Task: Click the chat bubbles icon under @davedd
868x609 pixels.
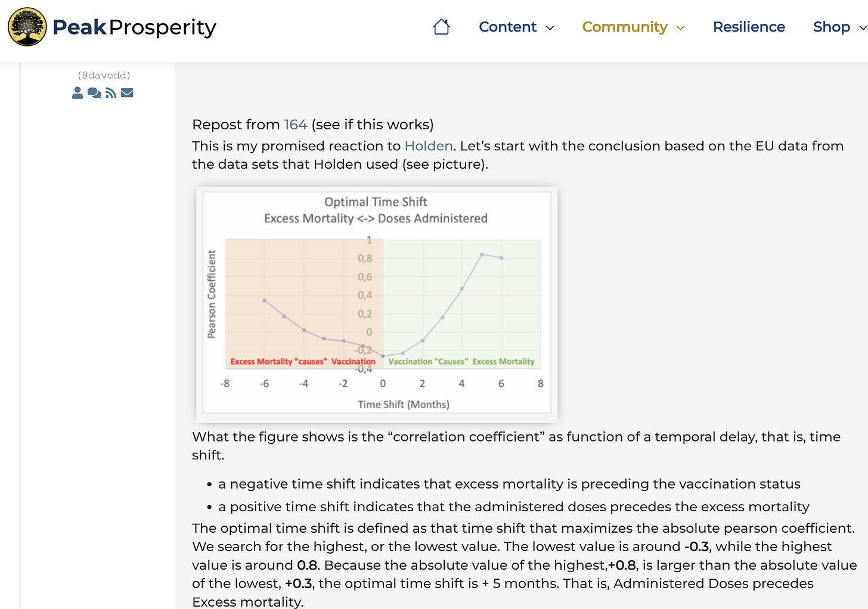Action: pyautogui.click(x=94, y=93)
